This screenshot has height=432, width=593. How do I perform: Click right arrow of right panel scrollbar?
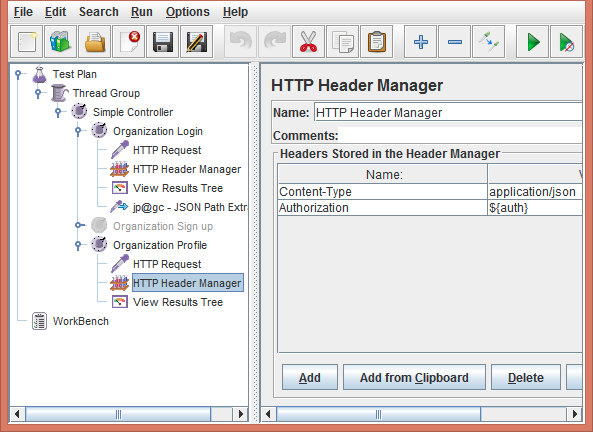point(574,414)
